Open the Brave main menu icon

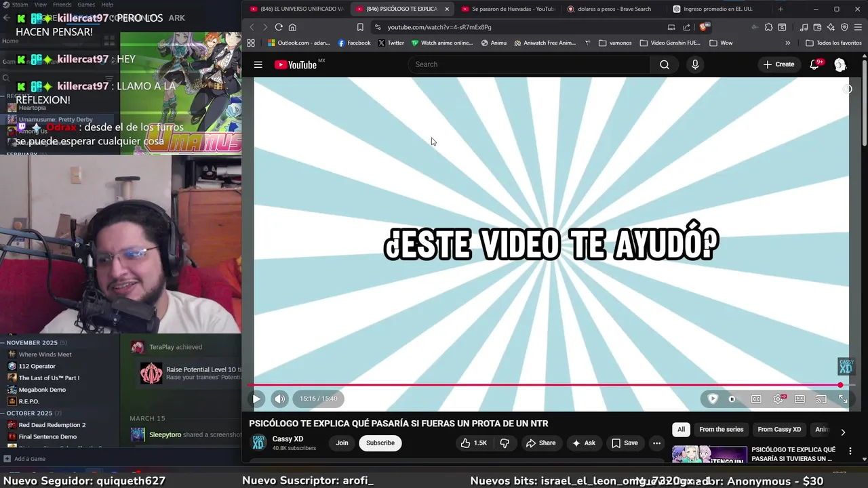[x=859, y=27]
